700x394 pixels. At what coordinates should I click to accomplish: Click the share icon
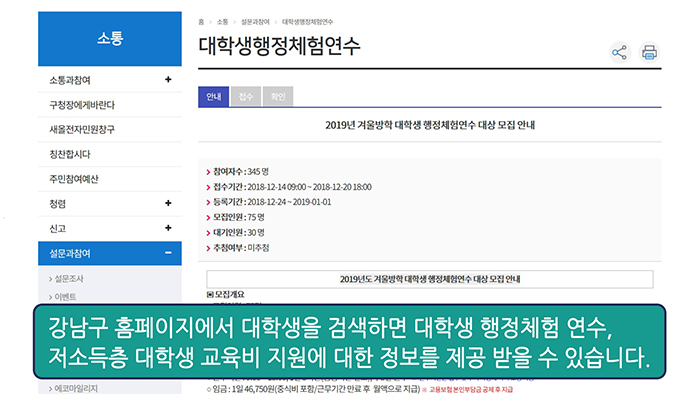pyautogui.click(x=620, y=53)
